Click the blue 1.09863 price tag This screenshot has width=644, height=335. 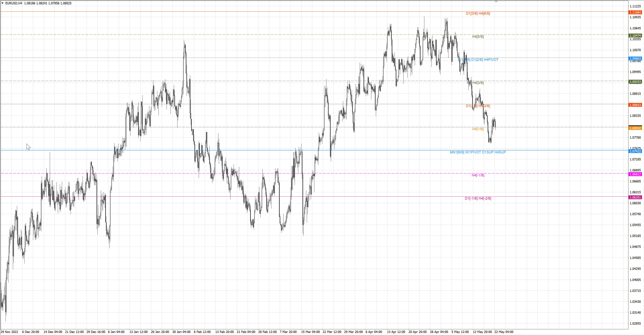tap(635, 59)
